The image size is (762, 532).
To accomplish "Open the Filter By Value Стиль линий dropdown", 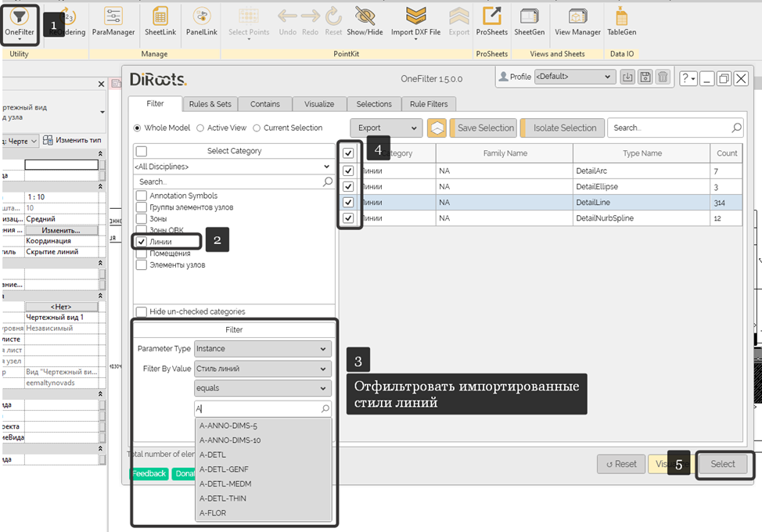I will 262,368.
